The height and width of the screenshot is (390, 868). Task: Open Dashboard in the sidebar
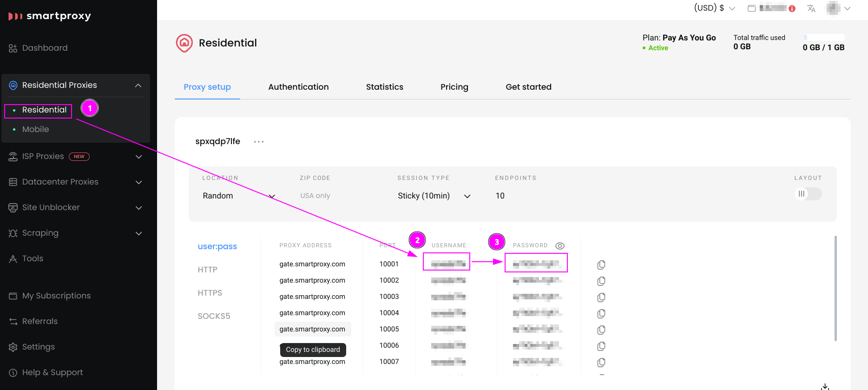[x=45, y=48]
